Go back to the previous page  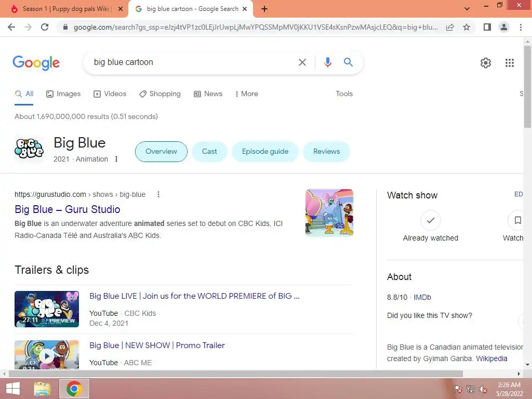tap(11, 27)
